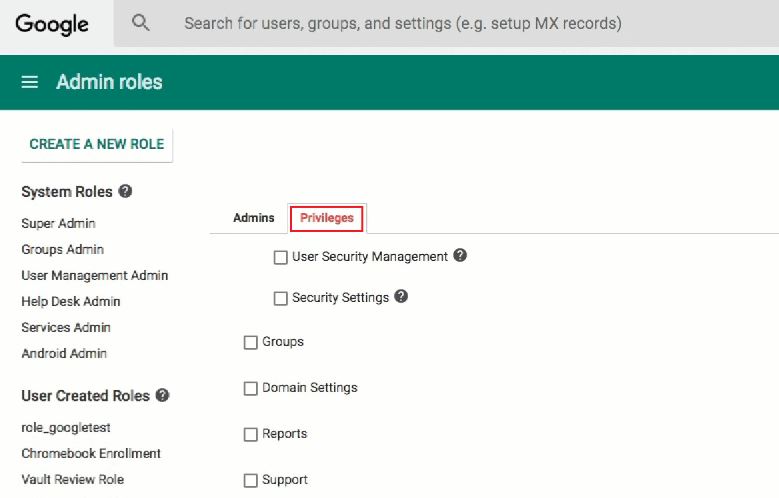Open the Help Desk Admin role

(71, 301)
